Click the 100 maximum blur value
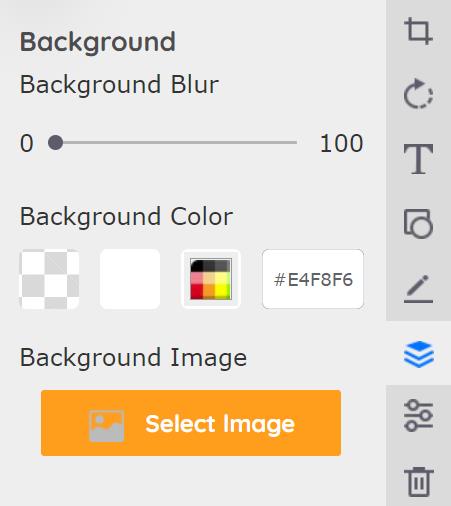The width and height of the screenshot is (451, 506). (x=341, y=144)
